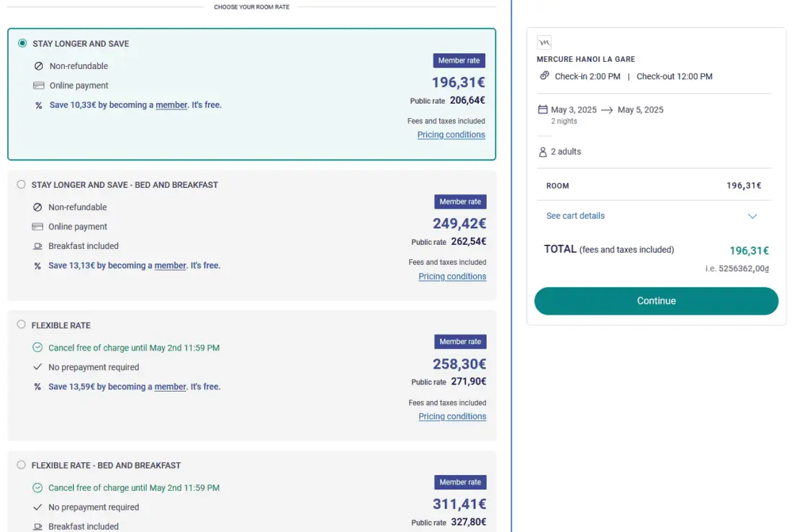This screenshot has width=792, height=532.
Task: Choose Flexible Rate - Bed and Breakfast option
Action: pos(21,465)
